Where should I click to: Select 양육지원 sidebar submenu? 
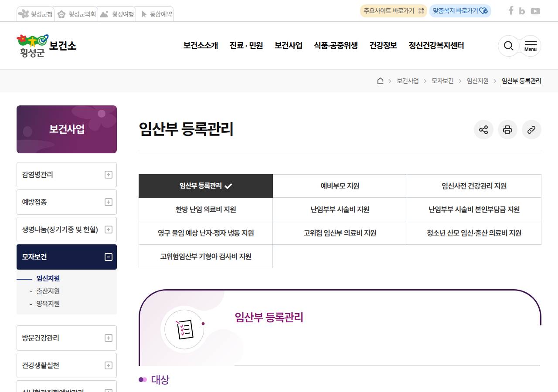coord(48,304)
